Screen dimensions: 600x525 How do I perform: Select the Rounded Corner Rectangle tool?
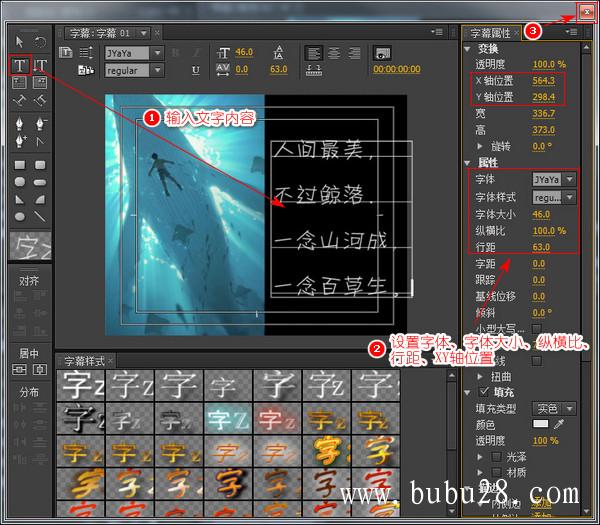coord(40,165)
